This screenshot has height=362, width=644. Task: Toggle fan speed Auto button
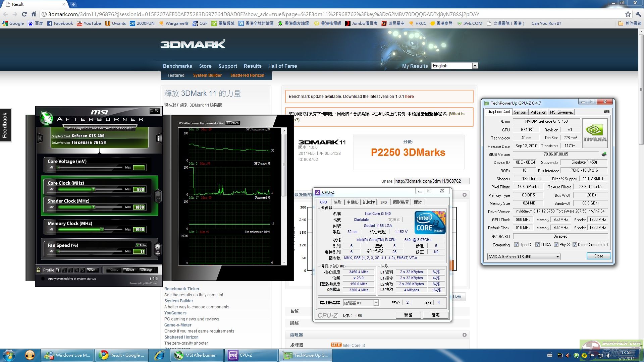click(141, 245)
